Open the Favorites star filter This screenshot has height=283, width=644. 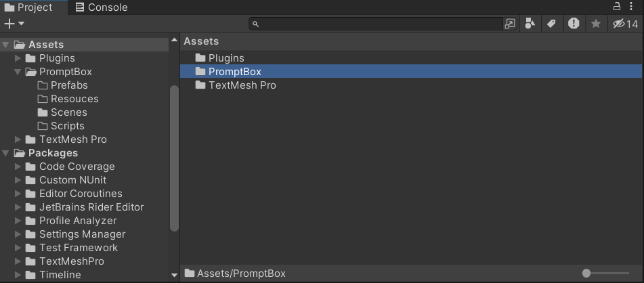pos(596,24)
